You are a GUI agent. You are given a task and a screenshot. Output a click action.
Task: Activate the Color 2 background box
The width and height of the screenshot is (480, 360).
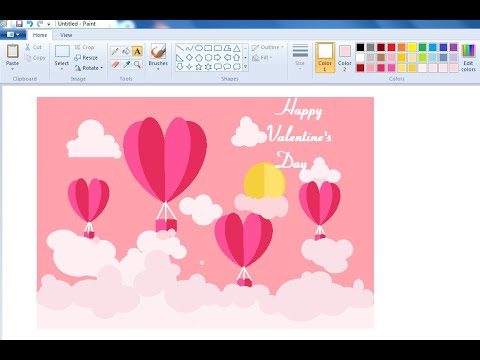(345, 58)
